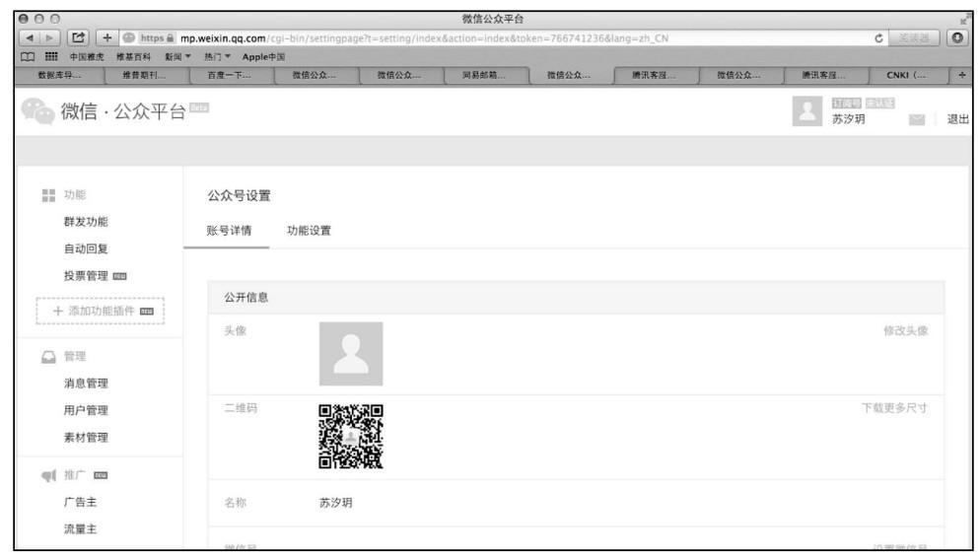The height and width of the screenshot is (559, 980).
Task: Click the user avatar in header
Action: click(x=806, y=111)
